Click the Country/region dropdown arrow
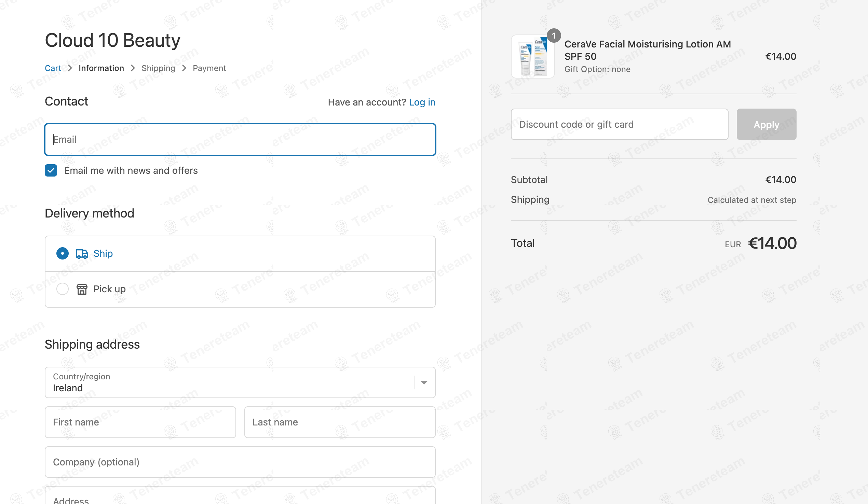 (x=424, y=383)
